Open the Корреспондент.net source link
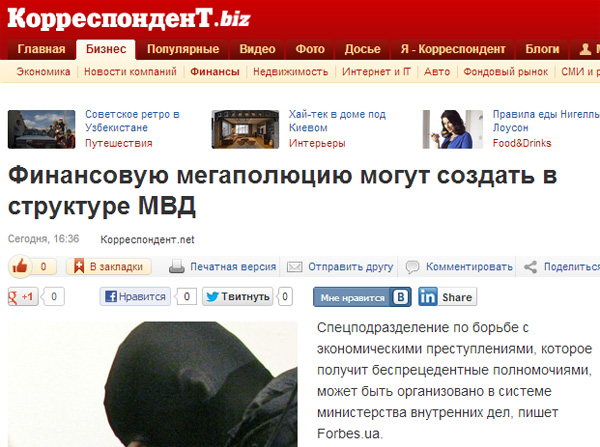600x447 pixels. tap(147, 240)
